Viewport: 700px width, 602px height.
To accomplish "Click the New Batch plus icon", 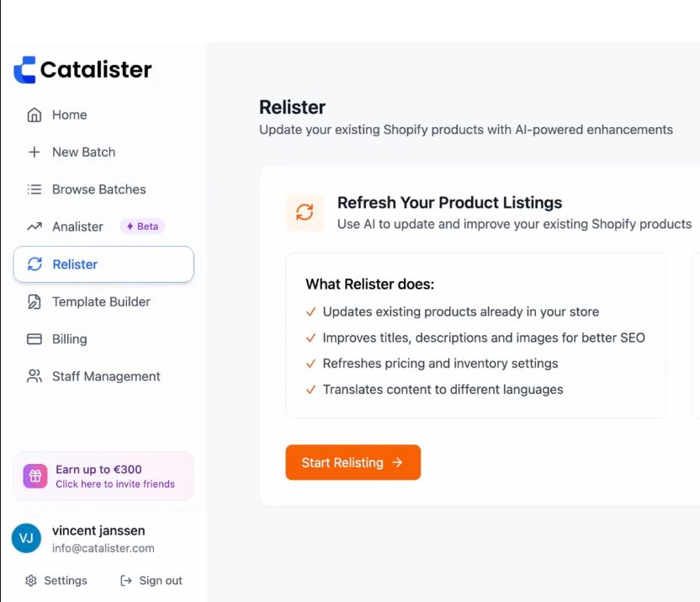I will [x=34, y=152].
